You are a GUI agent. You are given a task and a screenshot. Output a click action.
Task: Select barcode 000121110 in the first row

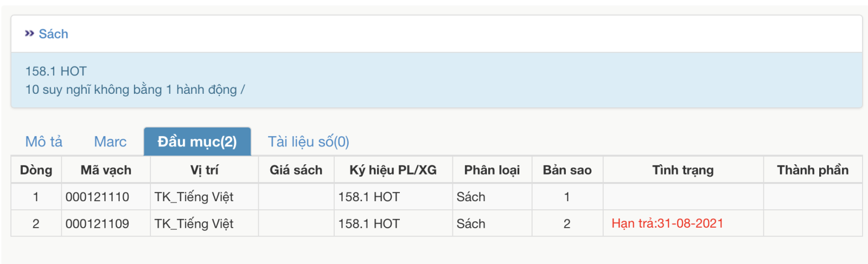[x=97, y=197]
